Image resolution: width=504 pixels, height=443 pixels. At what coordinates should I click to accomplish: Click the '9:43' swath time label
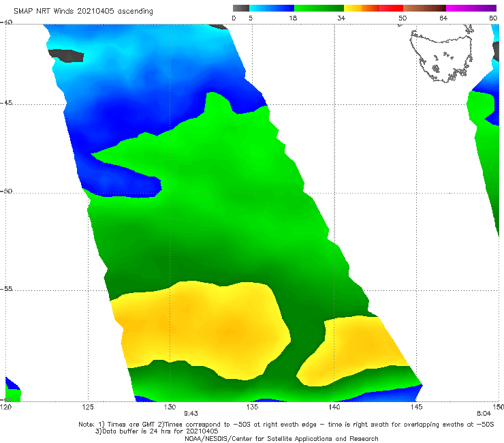click(x=191, y=414)
